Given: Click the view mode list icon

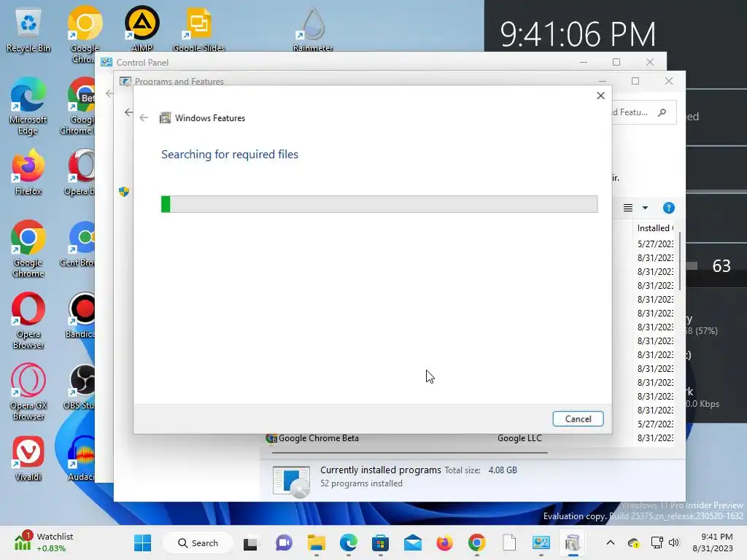Looking at the screenshot, I should (x=628, y=208).
